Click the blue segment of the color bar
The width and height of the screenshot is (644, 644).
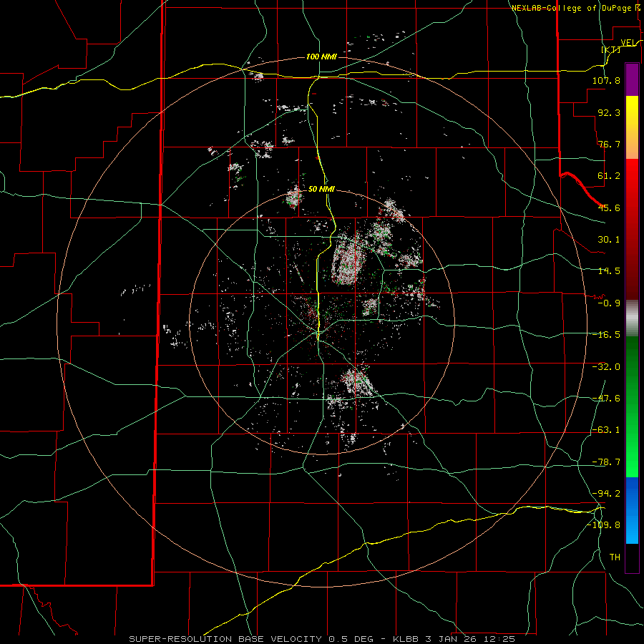coord(632,510)
